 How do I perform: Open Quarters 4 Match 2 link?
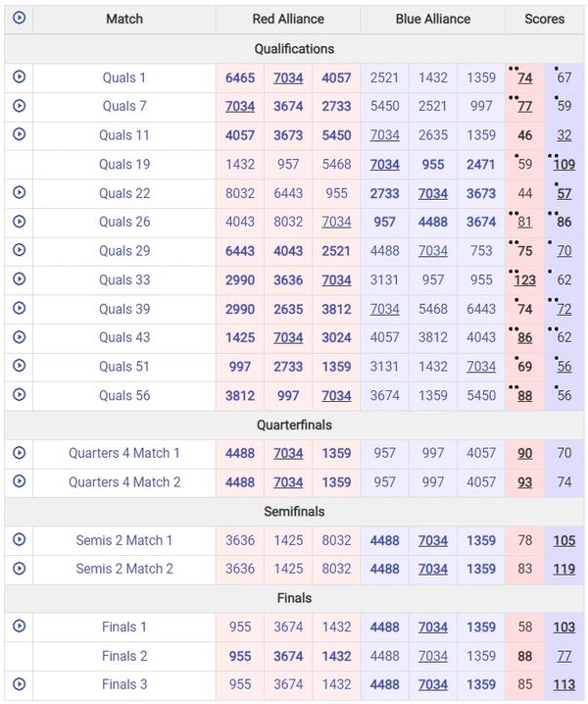(x=124, y=482)
